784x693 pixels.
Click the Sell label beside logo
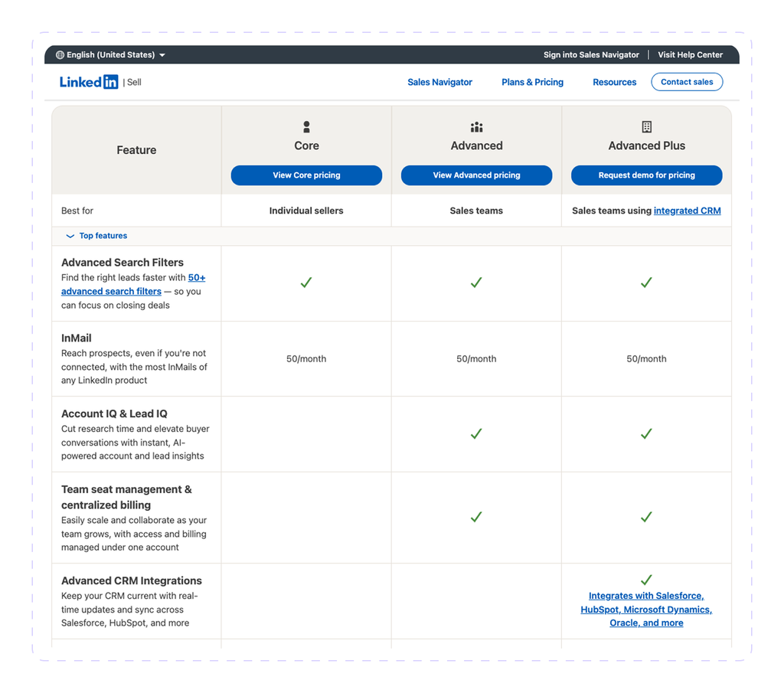point(134,83)
